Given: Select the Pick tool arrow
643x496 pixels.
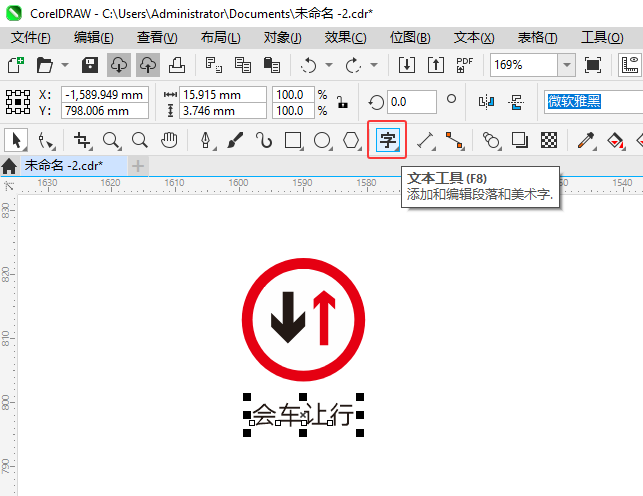Looking at the screenshot, I should click(16, 140).
